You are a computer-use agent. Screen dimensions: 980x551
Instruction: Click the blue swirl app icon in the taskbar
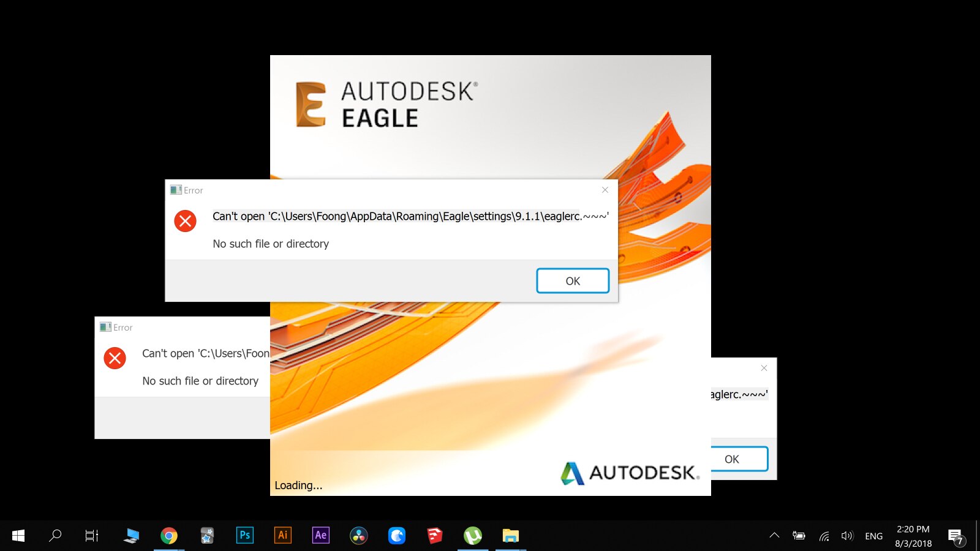(x=397, y=536)
